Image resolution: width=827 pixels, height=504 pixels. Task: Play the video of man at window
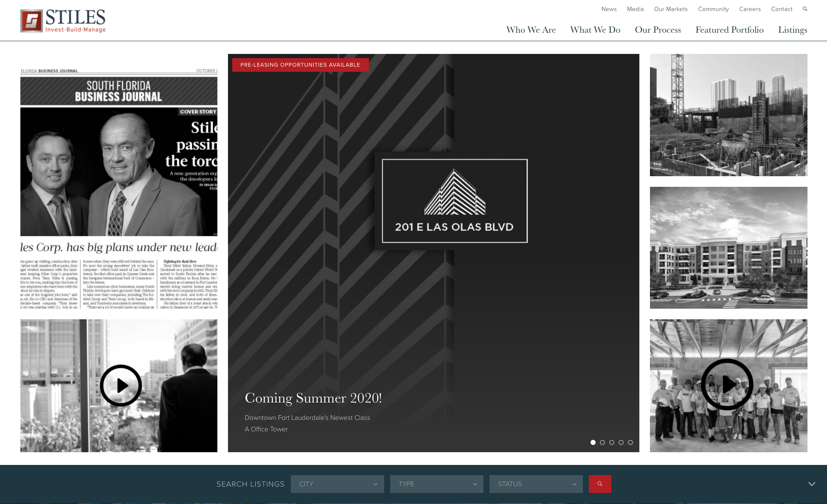tap(121, 386)
